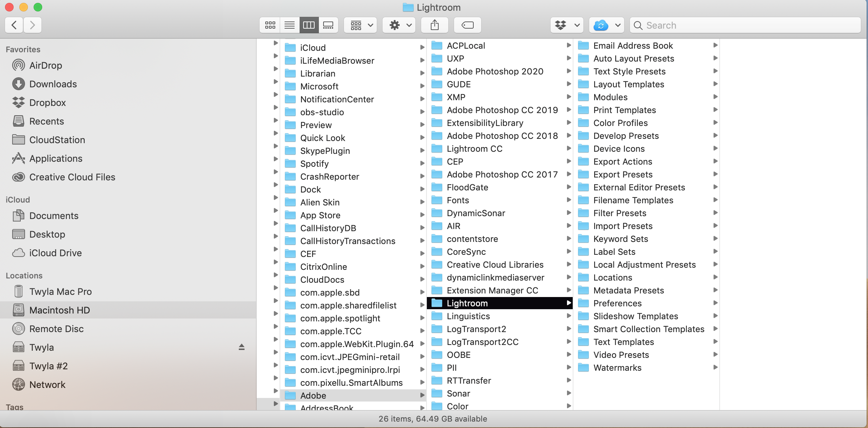Select the Local Adjustment Presets folder

646,264
